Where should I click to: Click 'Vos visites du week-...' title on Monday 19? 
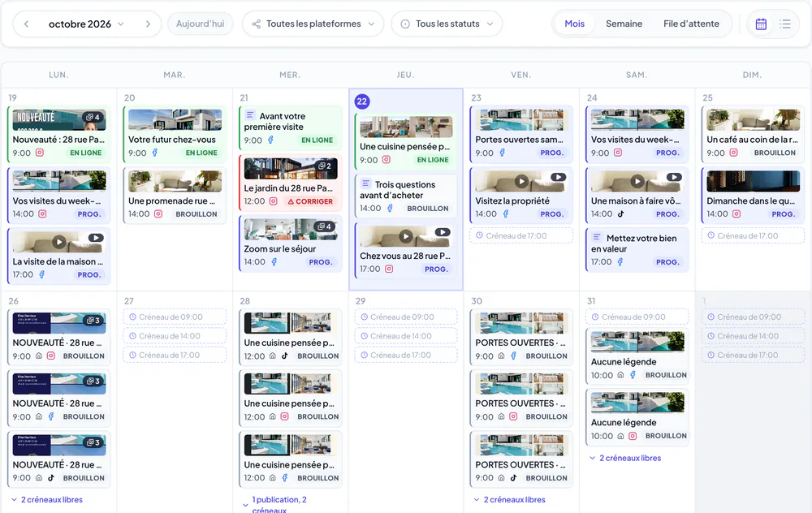pyautogui.click(x=57, y=200)
